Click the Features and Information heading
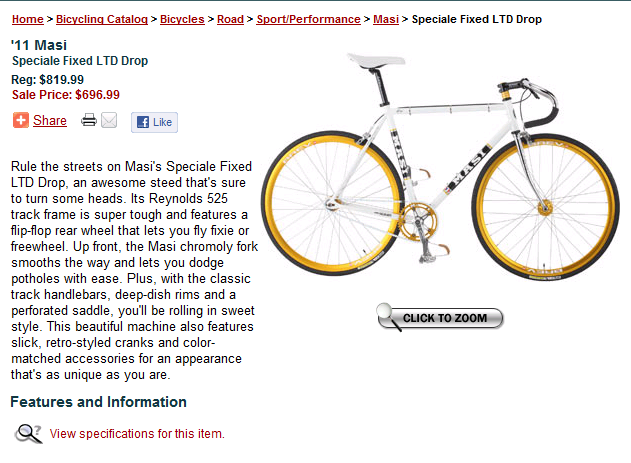Viewport: 631px width, 463px height. point(98,402)
